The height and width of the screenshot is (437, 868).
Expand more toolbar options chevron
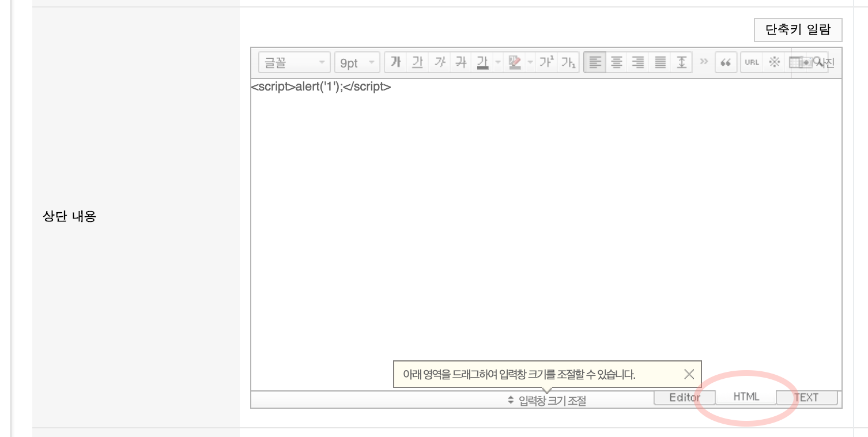point(704,62)
